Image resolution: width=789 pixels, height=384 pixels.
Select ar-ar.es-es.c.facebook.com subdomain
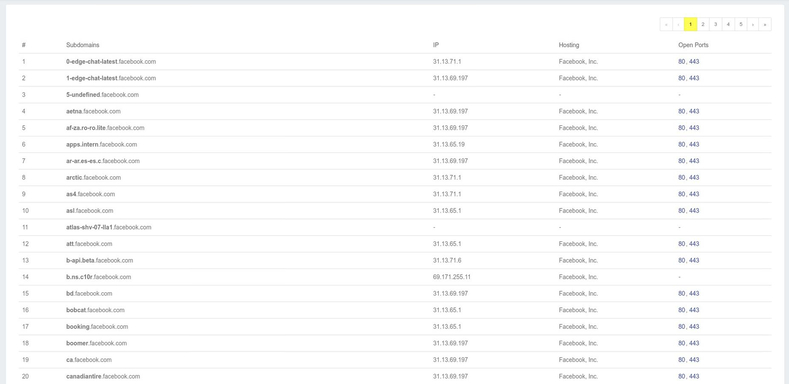click(x=103, y=161)
